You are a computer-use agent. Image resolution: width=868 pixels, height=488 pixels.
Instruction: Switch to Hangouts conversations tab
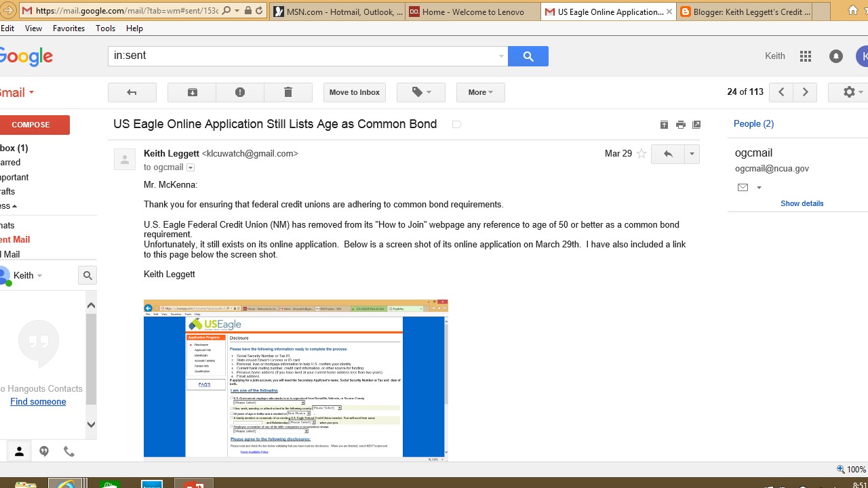point(44,451)
